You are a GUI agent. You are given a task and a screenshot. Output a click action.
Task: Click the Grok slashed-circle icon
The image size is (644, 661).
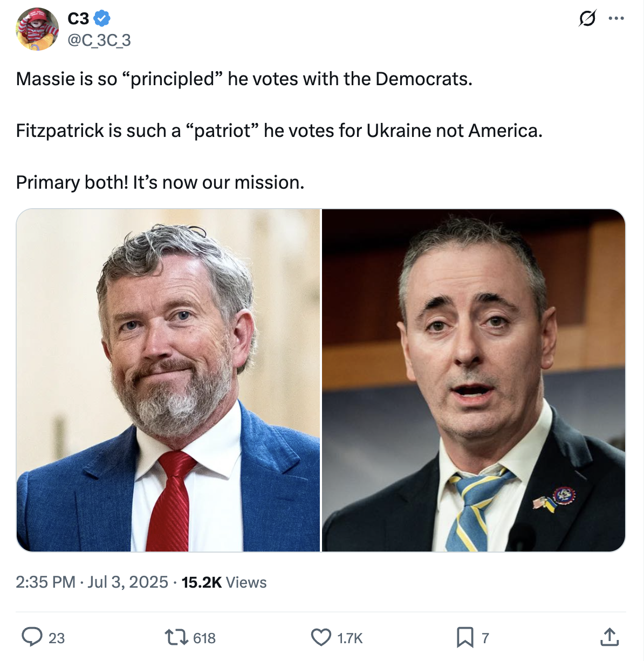(x=587, y=19)
